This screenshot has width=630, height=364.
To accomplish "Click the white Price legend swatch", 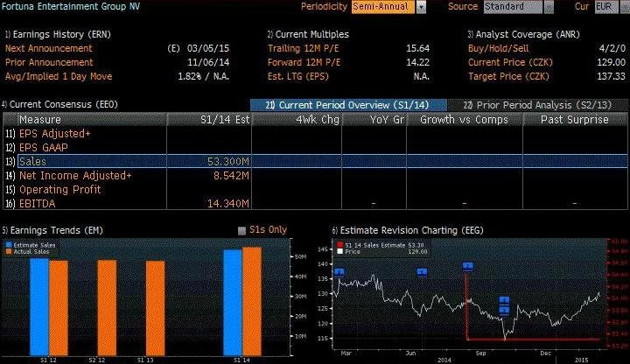I will [x=340, y=251].
